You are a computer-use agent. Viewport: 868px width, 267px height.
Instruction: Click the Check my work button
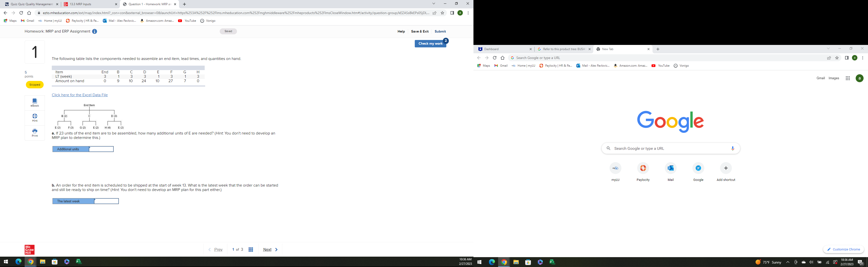(x=430, y=43)
